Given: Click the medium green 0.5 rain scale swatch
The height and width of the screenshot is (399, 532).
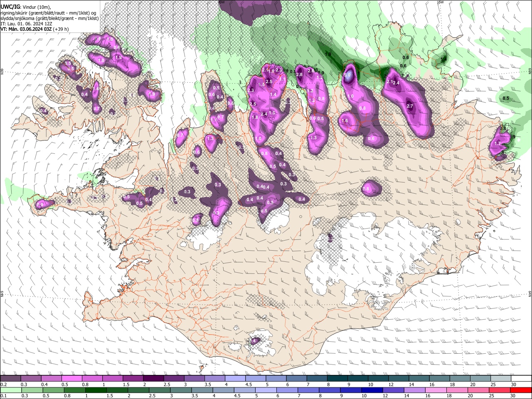Looking at the screenshot, I should tap(53, 390).
